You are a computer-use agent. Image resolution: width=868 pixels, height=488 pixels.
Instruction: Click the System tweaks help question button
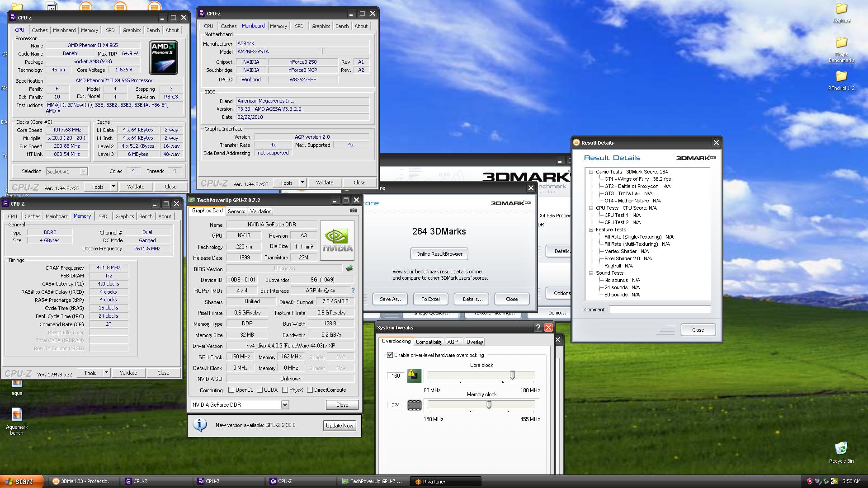tap(538, 328)
